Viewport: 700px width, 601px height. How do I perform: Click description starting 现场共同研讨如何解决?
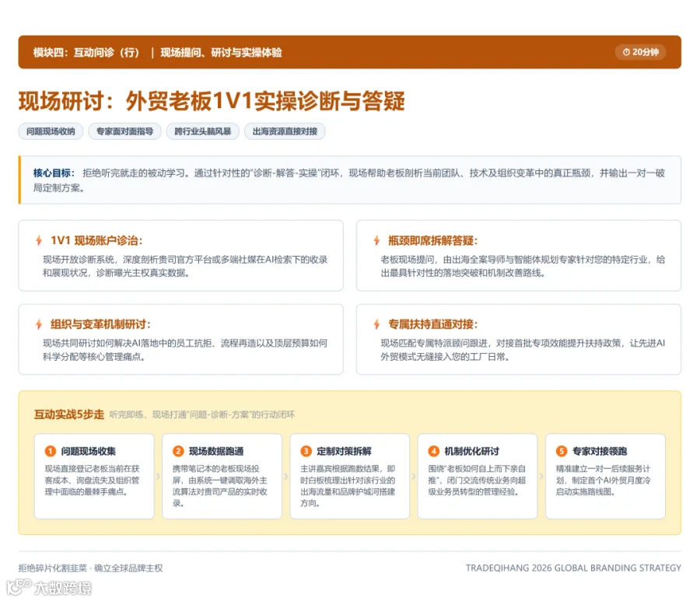point(185,350)
